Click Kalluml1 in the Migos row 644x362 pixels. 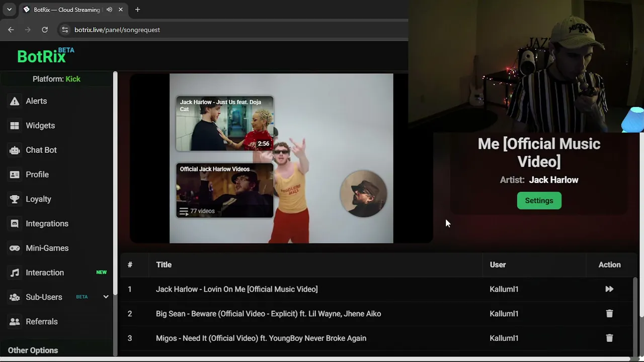504,338
